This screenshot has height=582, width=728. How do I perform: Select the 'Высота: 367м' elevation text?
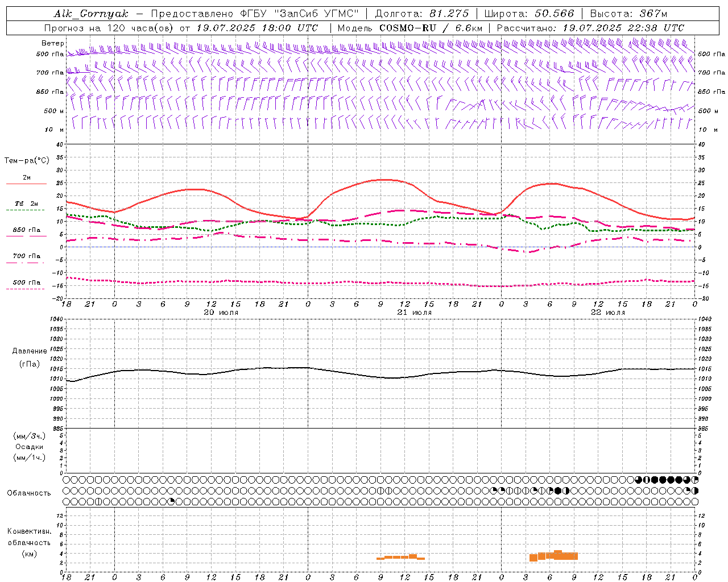pos(628,14)
